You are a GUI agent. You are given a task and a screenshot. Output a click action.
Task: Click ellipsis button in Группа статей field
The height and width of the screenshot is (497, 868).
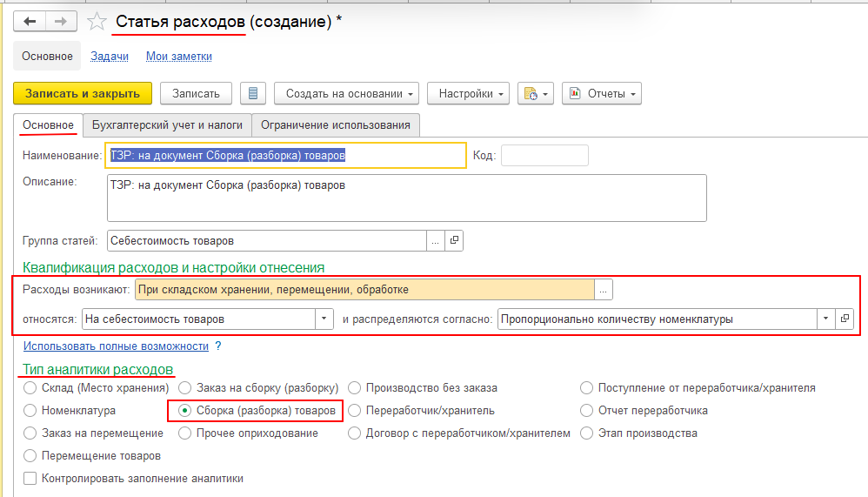pyautogui.click(x=435, y=240)
